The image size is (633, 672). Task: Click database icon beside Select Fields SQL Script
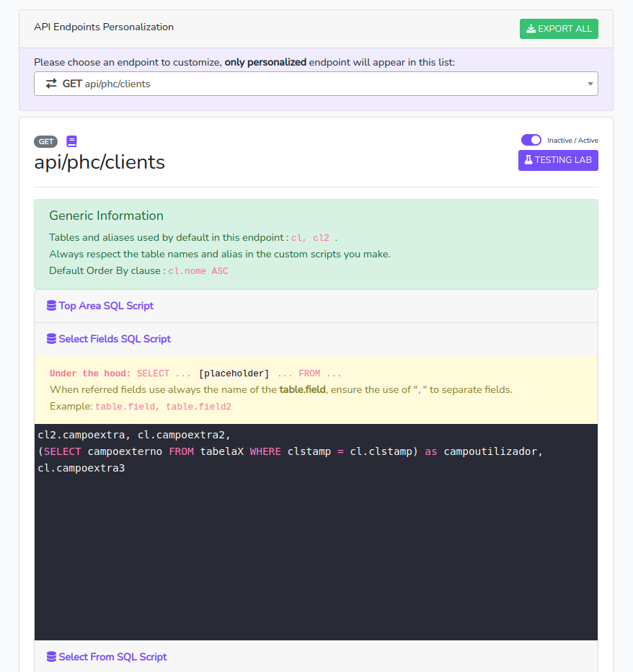pos(51,339)
